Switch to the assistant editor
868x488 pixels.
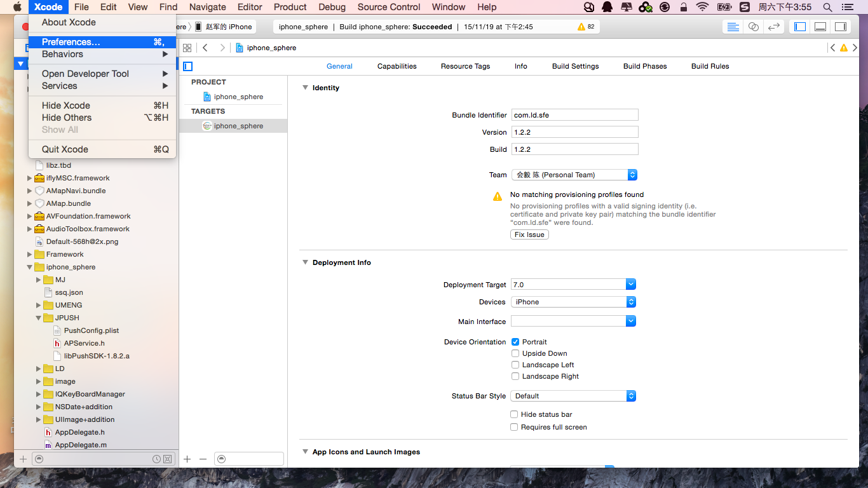pyautogui.click(x=754, y=27)
